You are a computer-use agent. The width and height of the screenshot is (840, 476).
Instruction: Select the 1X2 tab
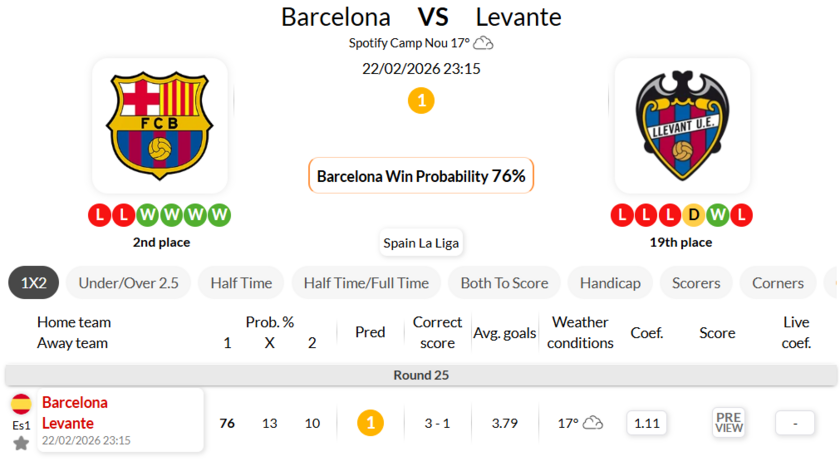tap(34, 283)
